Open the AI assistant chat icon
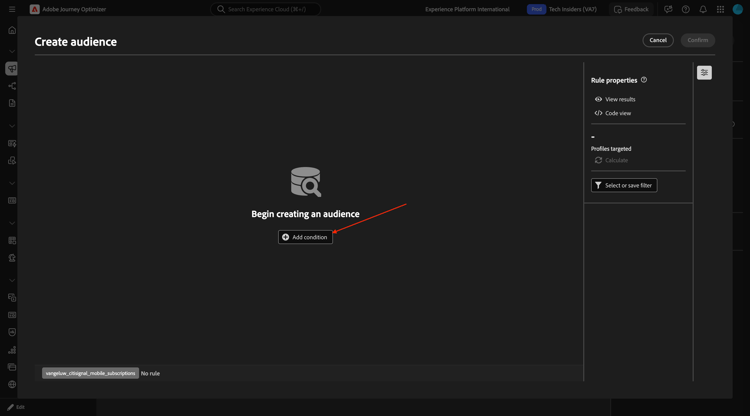This screenshot has width=750, height=416. pos(668,9)
